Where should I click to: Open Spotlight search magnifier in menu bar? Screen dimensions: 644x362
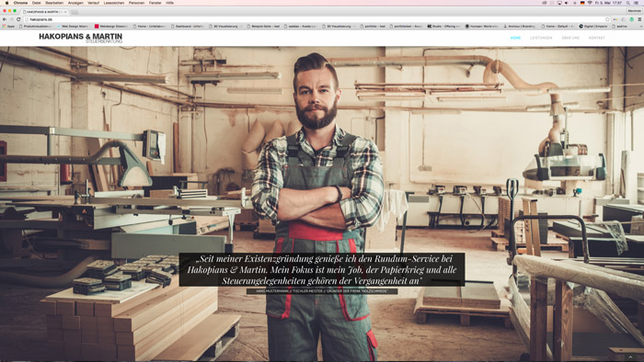(x=628, y=3)
